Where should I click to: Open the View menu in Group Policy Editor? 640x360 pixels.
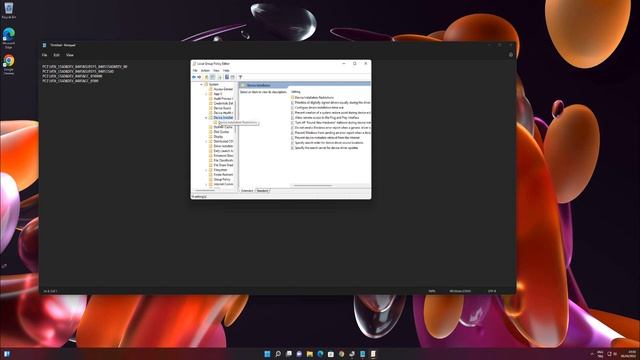216,71
